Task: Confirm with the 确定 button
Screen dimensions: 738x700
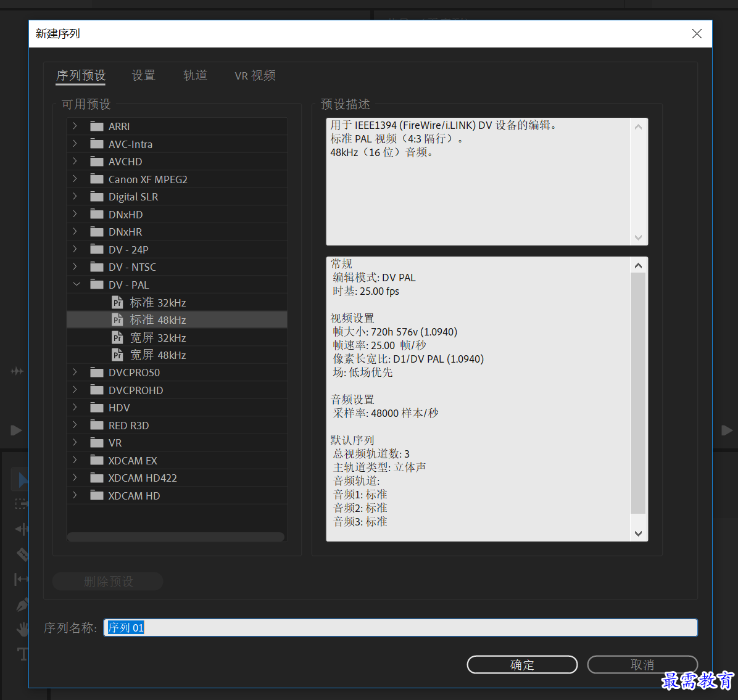Action: coord(522,664)
